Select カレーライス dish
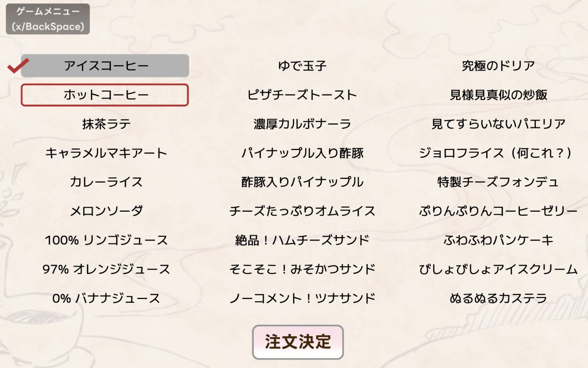Image resolution: width=588 pixels, height=368 pixels. 106,182
